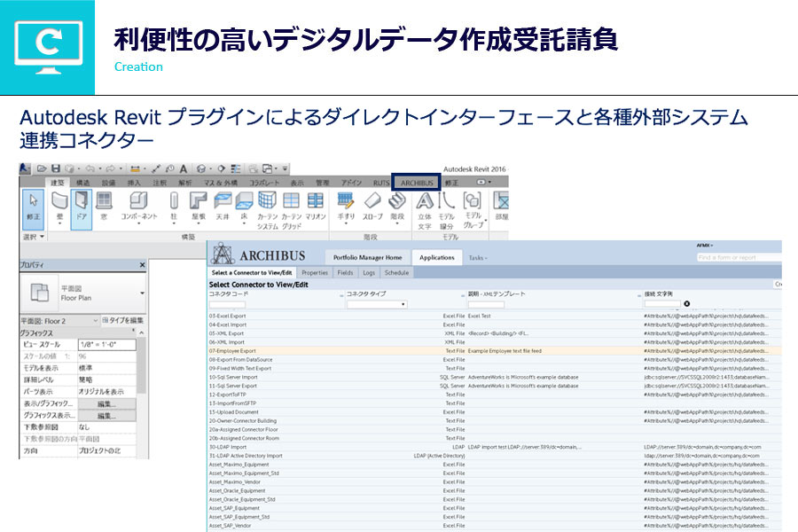Select the 手すり (Railing) tool
Viewport: 798px width, 532px height.
point(346,207)
